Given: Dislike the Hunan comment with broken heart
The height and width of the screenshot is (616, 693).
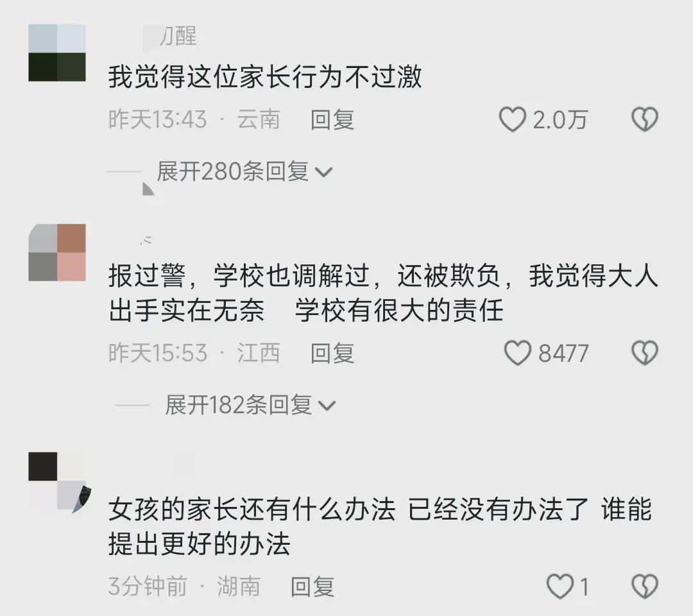Looking at the screenshot, I should (x=645, y=586).
